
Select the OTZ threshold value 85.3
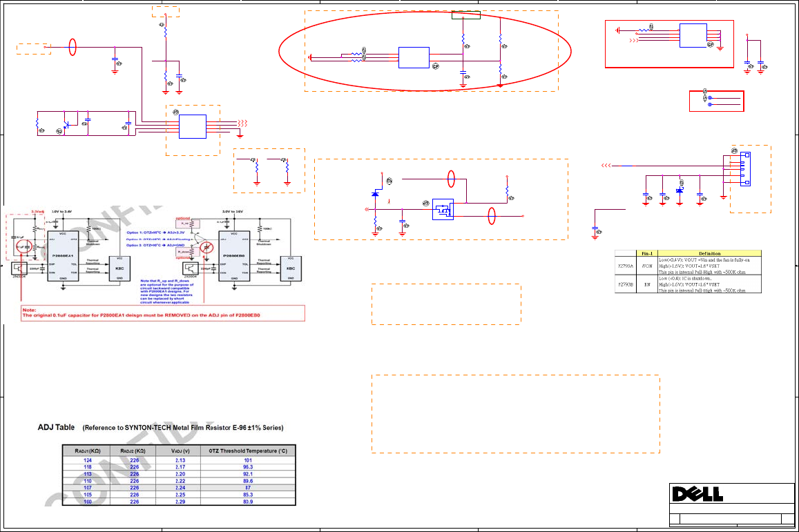click(248, 495)
